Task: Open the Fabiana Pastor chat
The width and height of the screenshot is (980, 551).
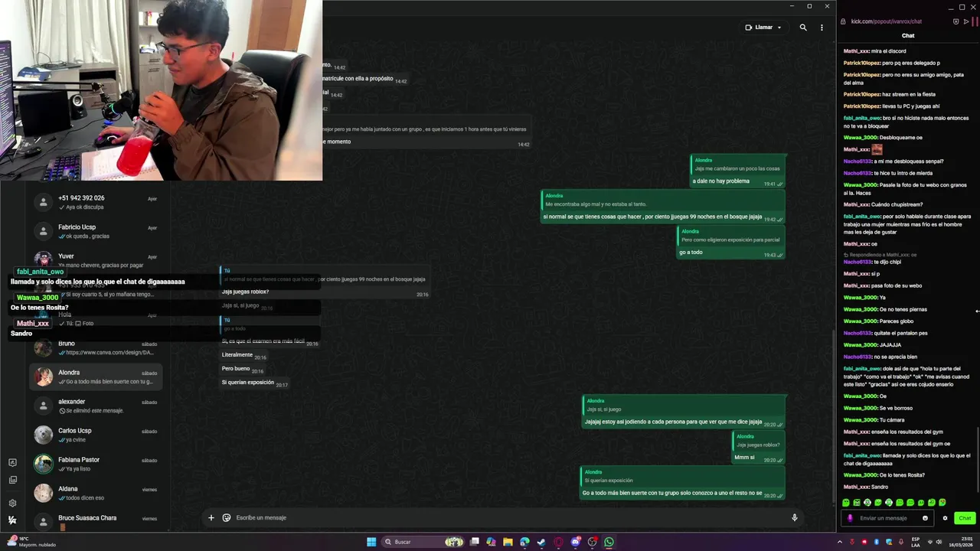Action: pos(96,464)
